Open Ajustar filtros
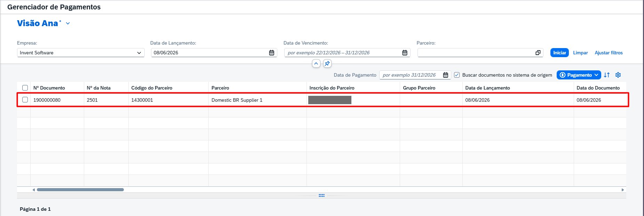Image resolution: width=644 pixels, height=216 pixels. tap(609, 53)
